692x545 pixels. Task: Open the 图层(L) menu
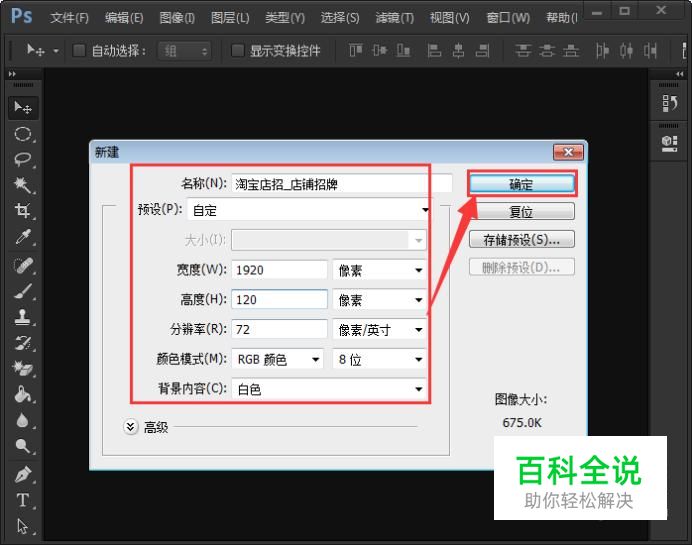(x=230, y=18)
